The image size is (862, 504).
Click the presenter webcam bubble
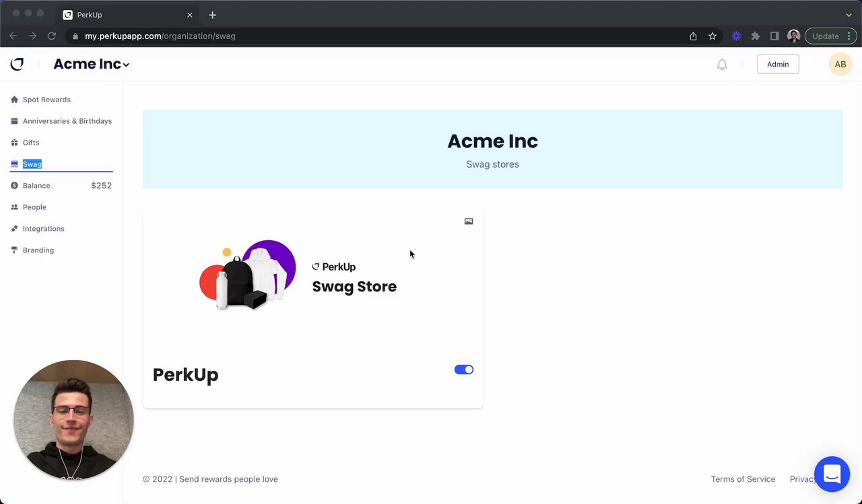tap(73, 420)
